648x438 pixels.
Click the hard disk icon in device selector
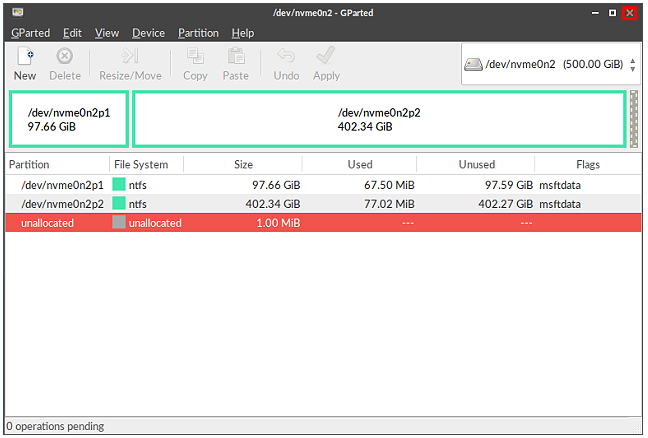tap(473, 64)
